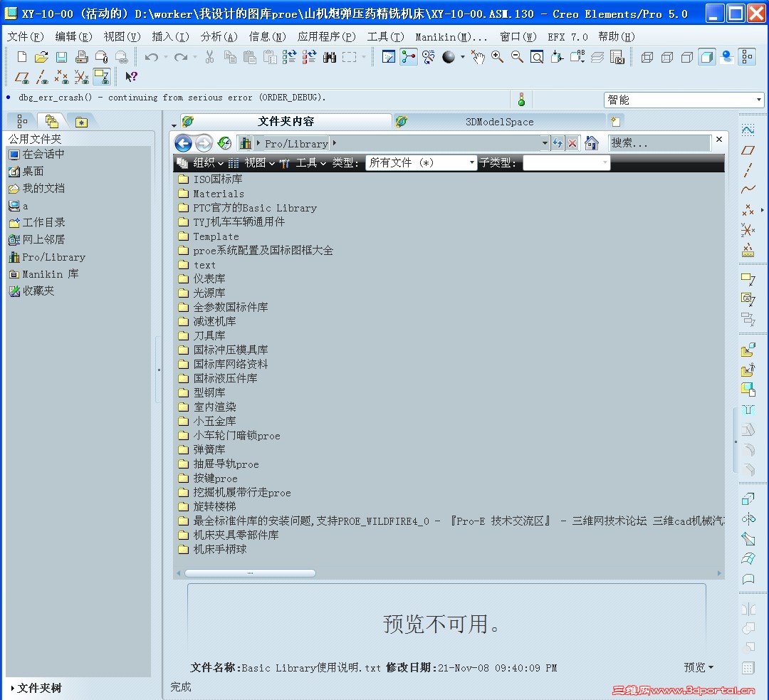Toggle datum axes display
Image resolution: width=769 pixels, height=700 pixels.
click(x=42, y=76)
